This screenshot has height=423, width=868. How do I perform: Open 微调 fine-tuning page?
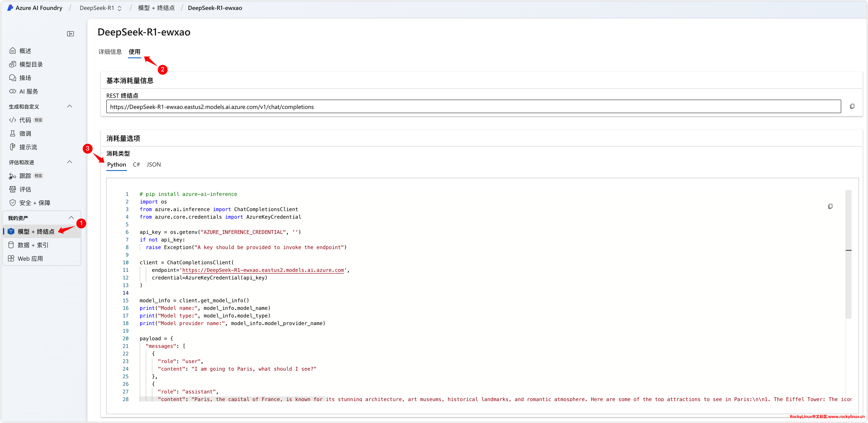click(25, 133)
